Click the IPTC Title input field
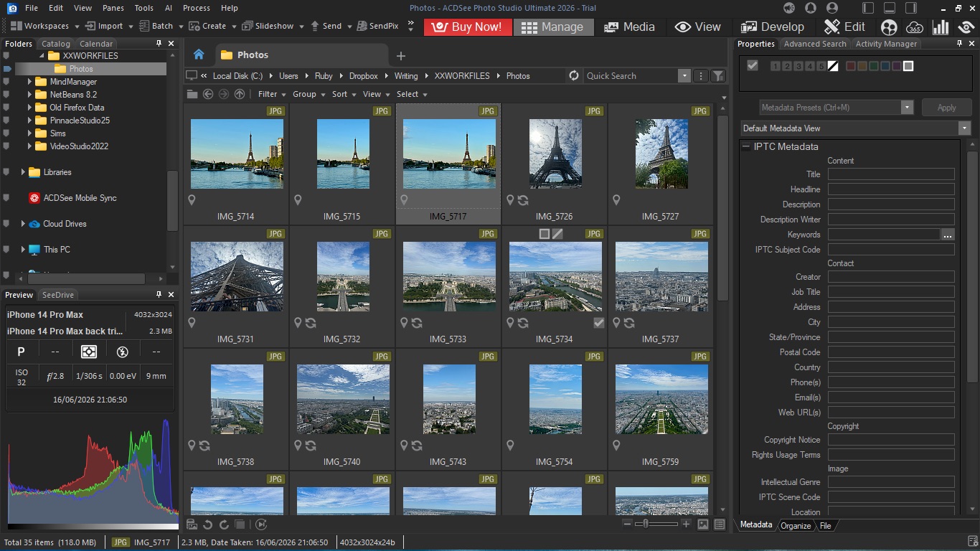Screen dimensions: 980x551 (891, 174)
